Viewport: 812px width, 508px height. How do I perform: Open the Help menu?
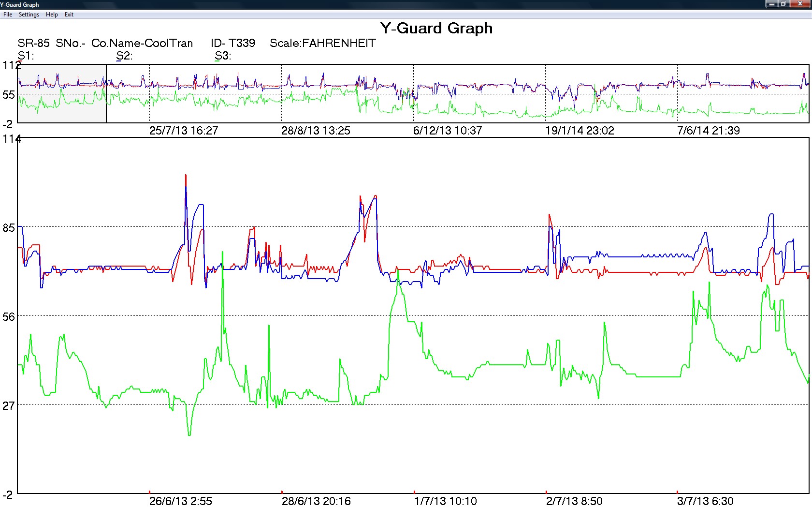52,15
